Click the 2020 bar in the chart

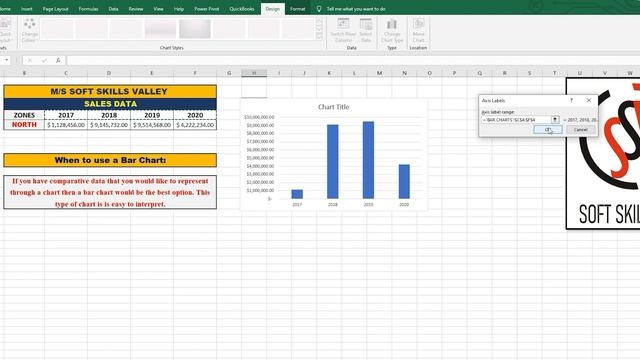[404, 182]
